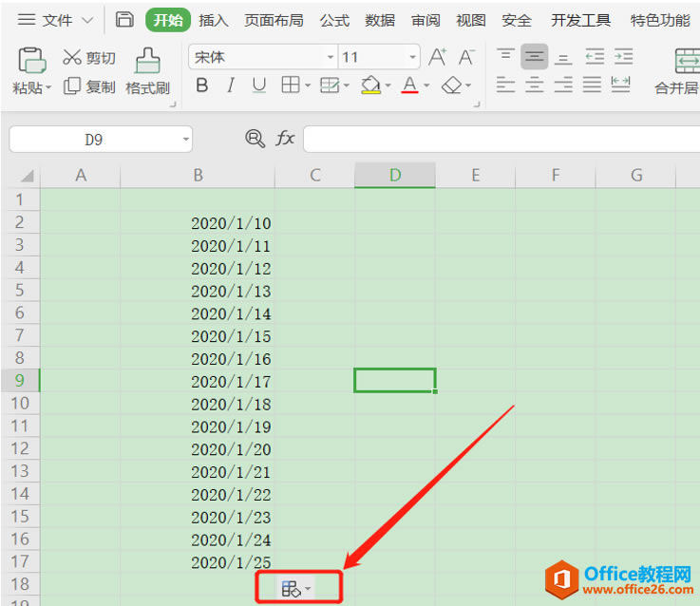Toggle Underline formatting
The width and height of the screenshot is (700, 606).
click(x=259, y=85)
